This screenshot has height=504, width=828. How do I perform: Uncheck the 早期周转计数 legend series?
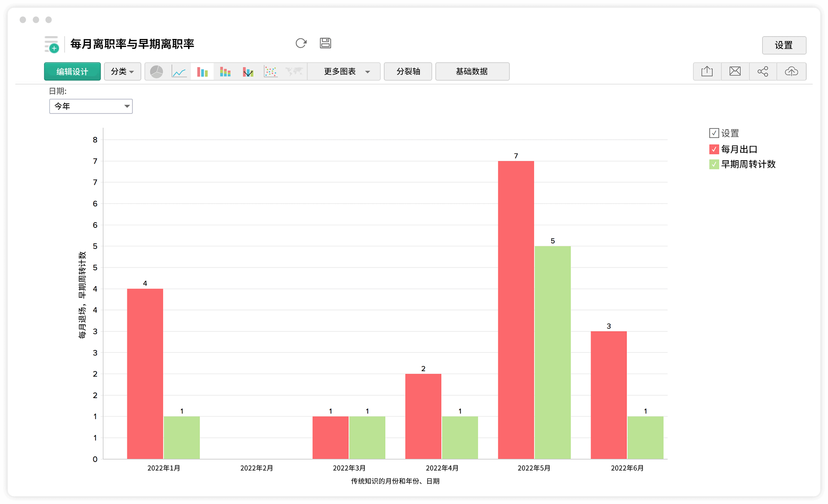point(714,165)
